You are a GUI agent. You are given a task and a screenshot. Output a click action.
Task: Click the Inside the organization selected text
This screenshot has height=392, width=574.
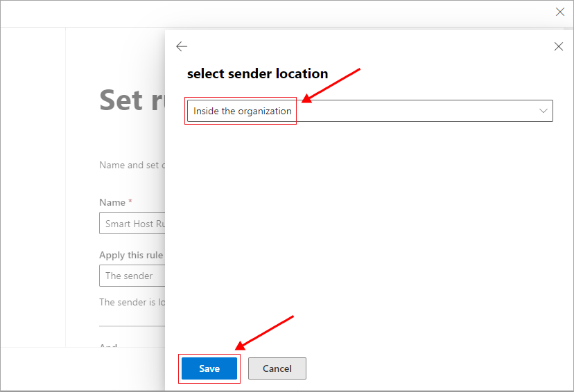click(242, 111)
